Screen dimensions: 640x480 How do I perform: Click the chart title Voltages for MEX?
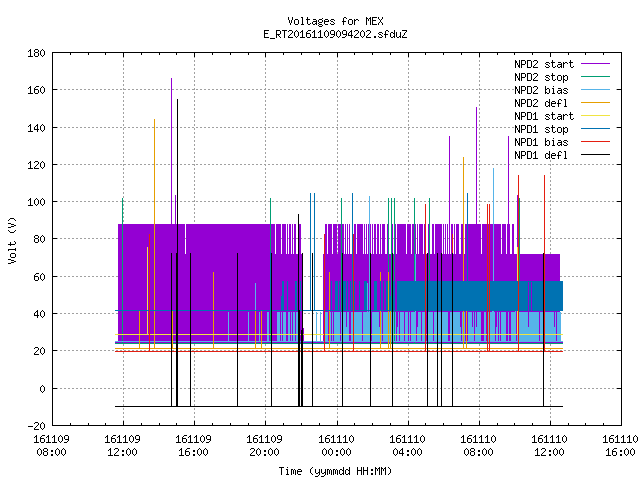tap(335, 21)
